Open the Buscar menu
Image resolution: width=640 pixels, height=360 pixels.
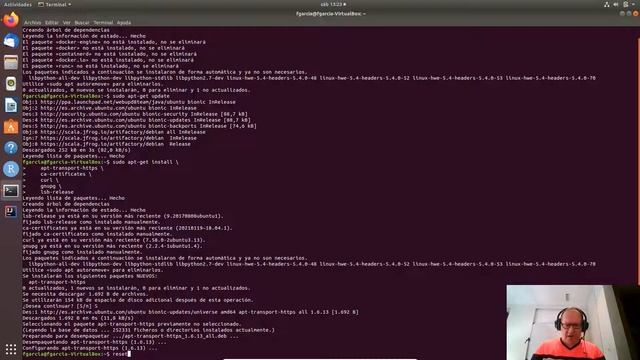coord(82,22)
